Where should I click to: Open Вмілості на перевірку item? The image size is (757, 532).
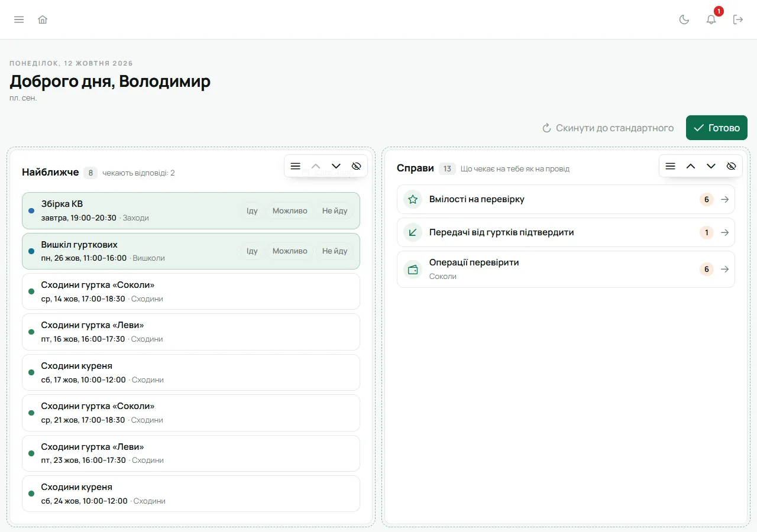coord(566,199)
